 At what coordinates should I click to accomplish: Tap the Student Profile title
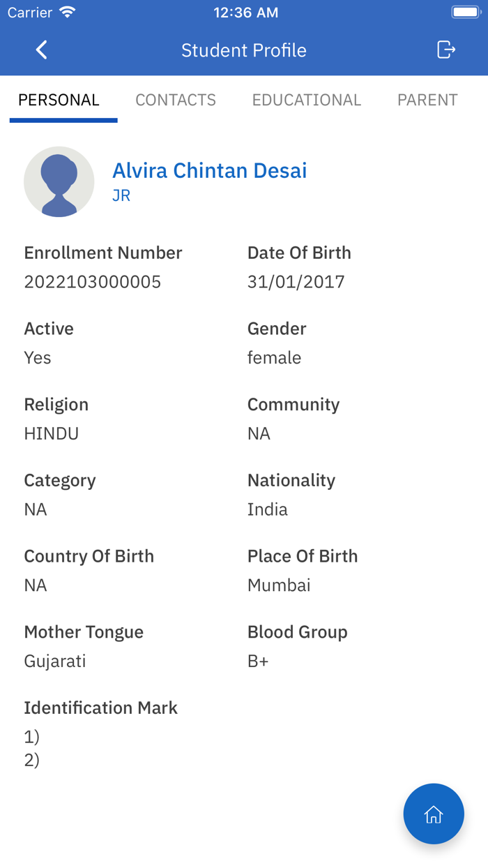(244, 50)
